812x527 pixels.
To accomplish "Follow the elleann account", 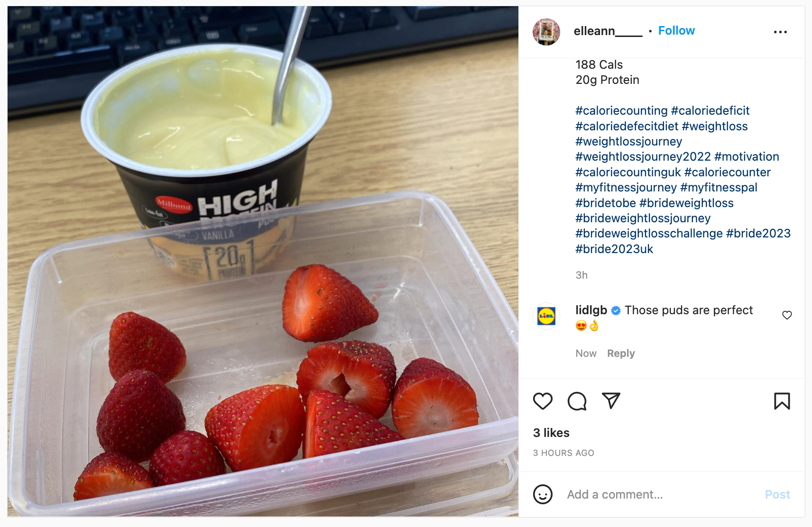I will 676,31.
